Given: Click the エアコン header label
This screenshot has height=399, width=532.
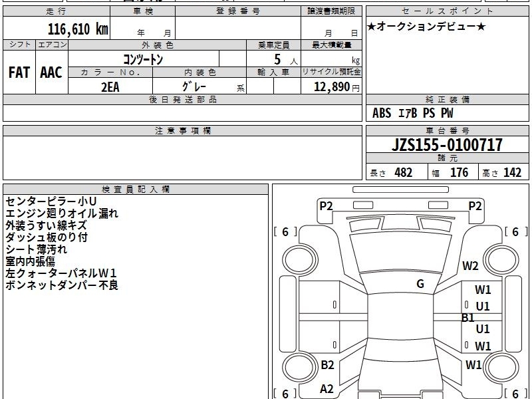Looking at the screenshot, I should tap(52, 45).
